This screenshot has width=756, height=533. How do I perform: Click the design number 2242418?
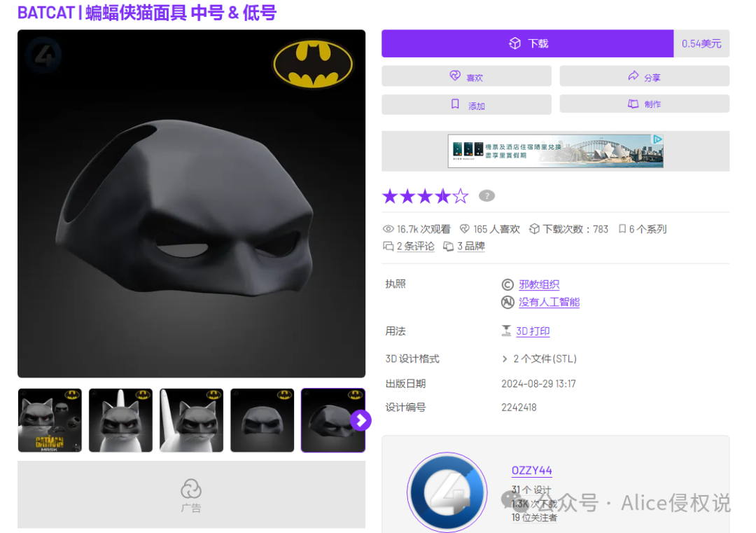[x=519, y=408]
